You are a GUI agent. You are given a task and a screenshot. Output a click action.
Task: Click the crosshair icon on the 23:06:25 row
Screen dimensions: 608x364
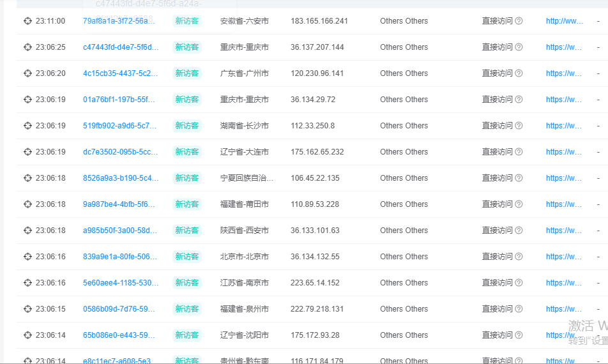click(x=27, y=47)
